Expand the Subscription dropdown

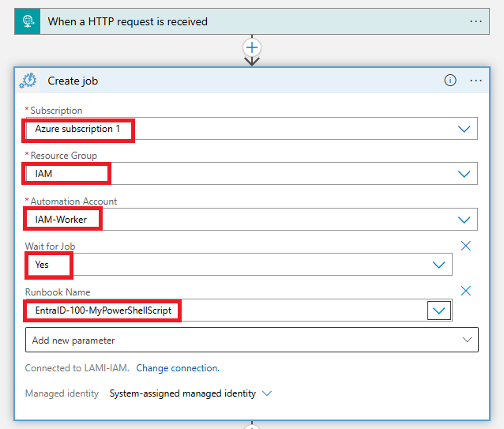point(464,130)
